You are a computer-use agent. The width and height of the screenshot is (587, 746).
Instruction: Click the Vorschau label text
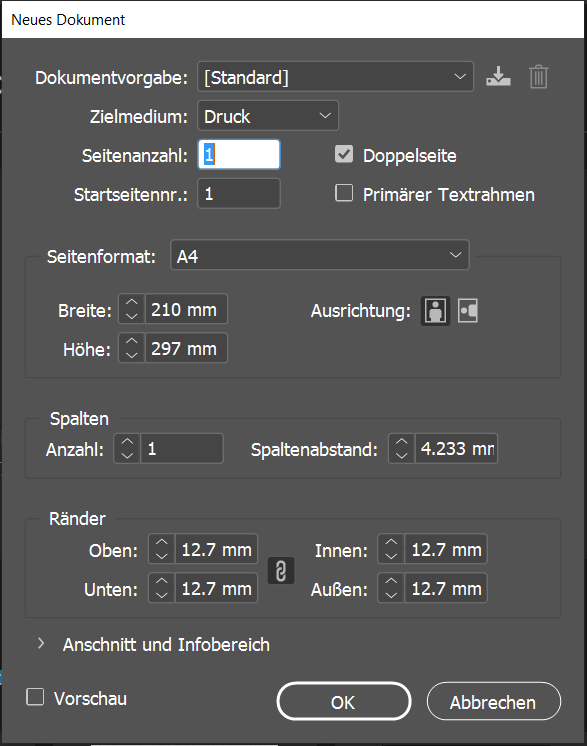tap(90, 698)
